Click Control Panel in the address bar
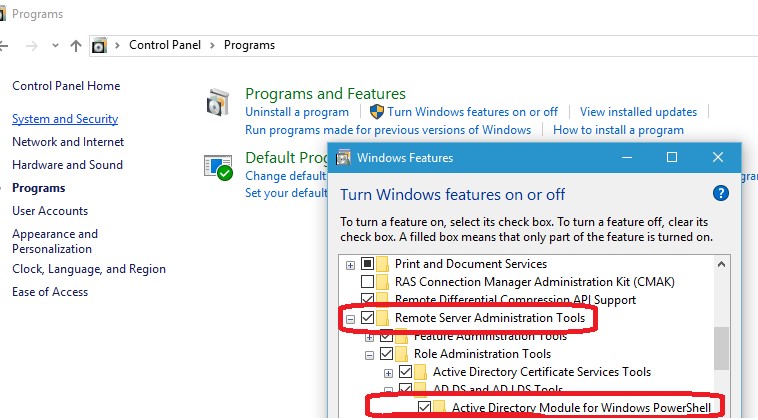 pyautogui.click(x=165, y=45)
